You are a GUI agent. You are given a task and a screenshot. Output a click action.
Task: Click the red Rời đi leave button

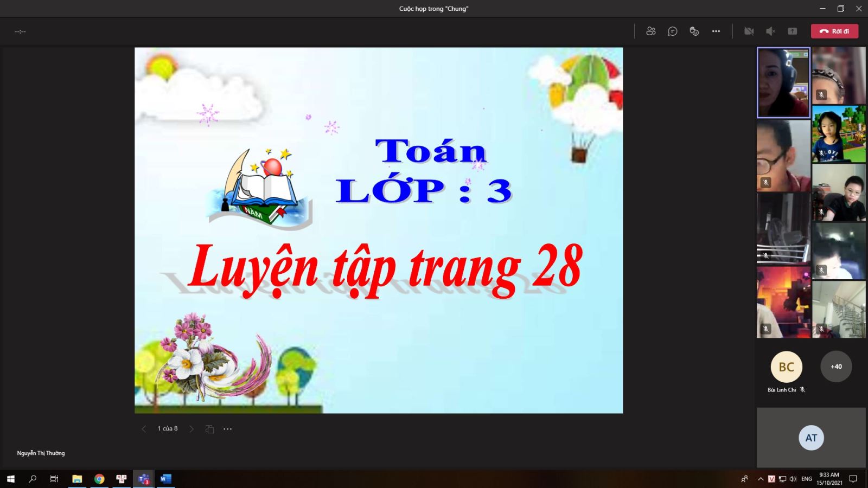pyautogui.click(x=834, y=31)
